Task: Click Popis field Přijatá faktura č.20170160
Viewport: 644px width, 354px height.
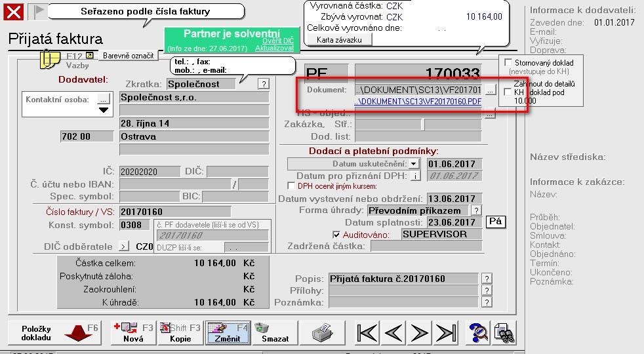Action: 404,279
